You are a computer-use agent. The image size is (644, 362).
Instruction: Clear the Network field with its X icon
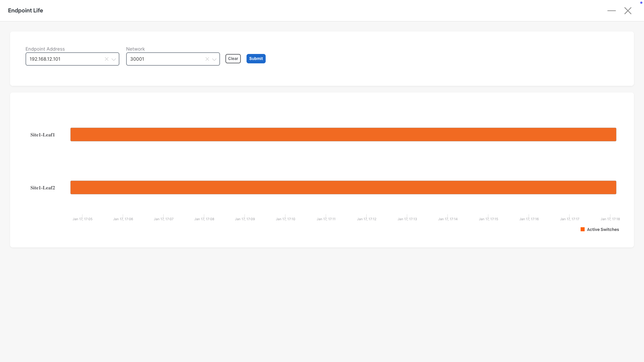207,59
